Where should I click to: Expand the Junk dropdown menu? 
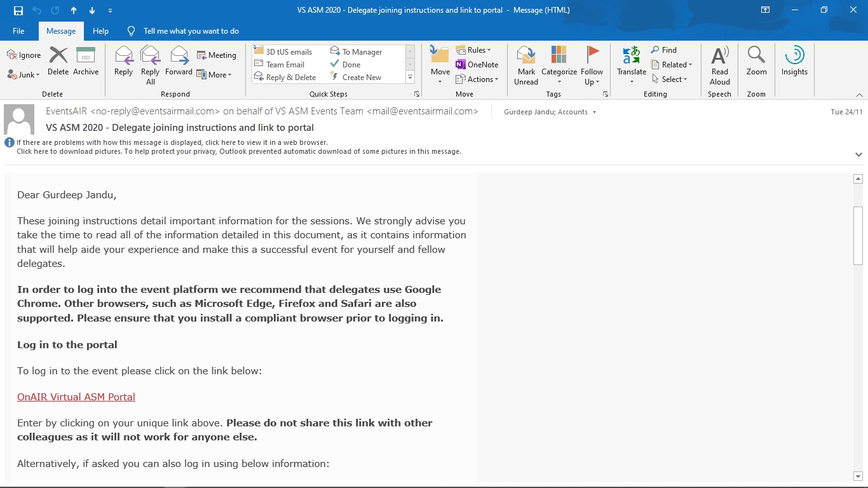point(24,74)
